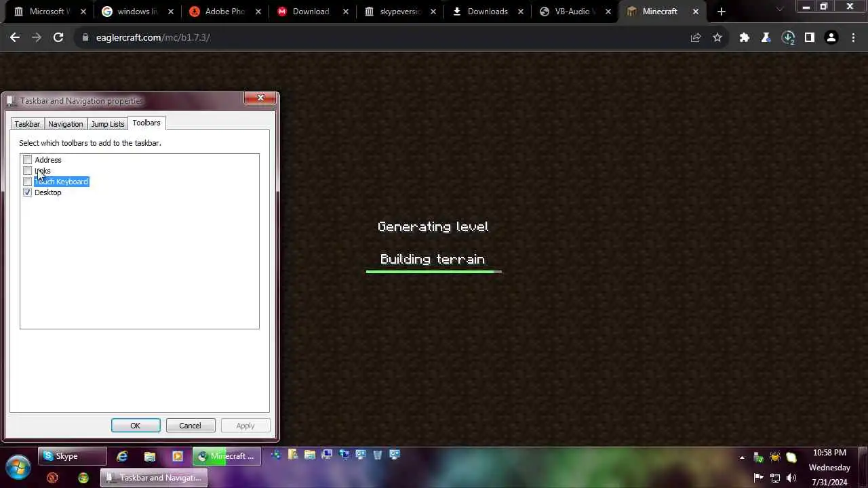Open Skype from the taskbar
The image size is (868, 488).
[71, 456]
